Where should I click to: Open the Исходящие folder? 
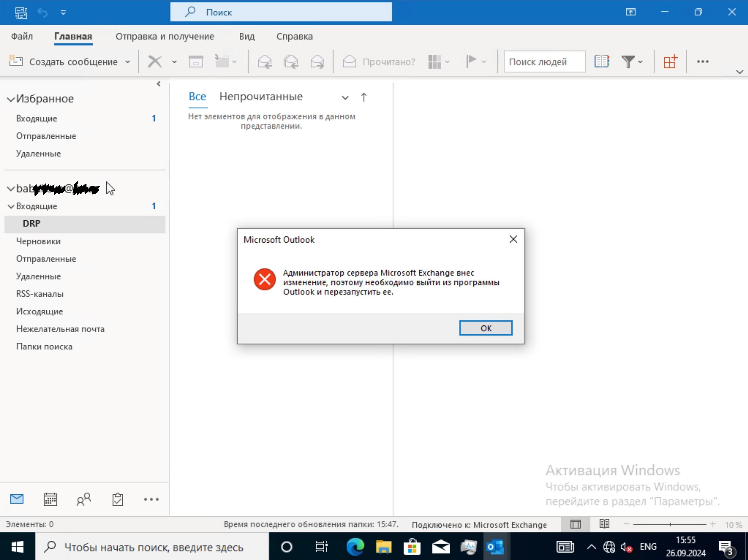(40, 311)
